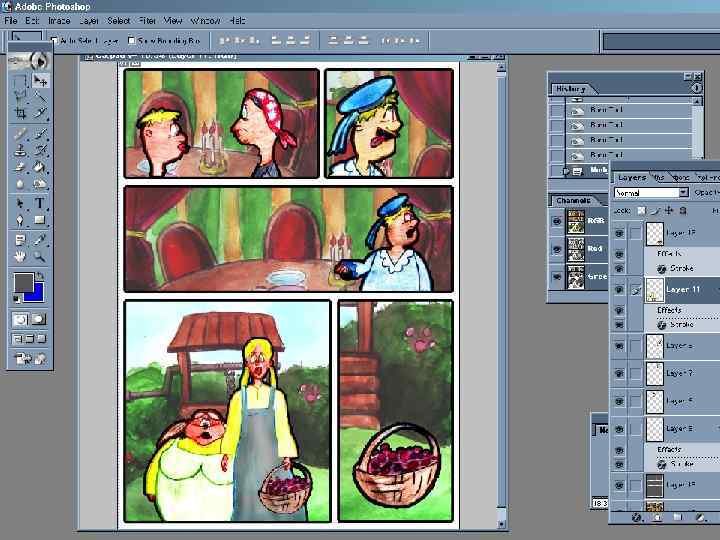Select the Path Component Selection tool
720x540 pixels.
(20, 203)
